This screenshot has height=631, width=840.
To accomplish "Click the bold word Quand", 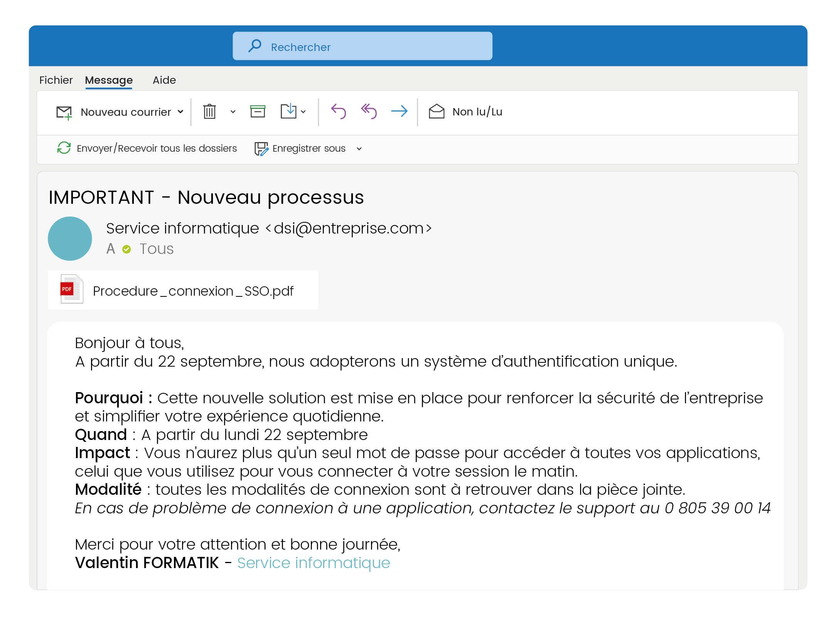I will (x=101, y=435).
